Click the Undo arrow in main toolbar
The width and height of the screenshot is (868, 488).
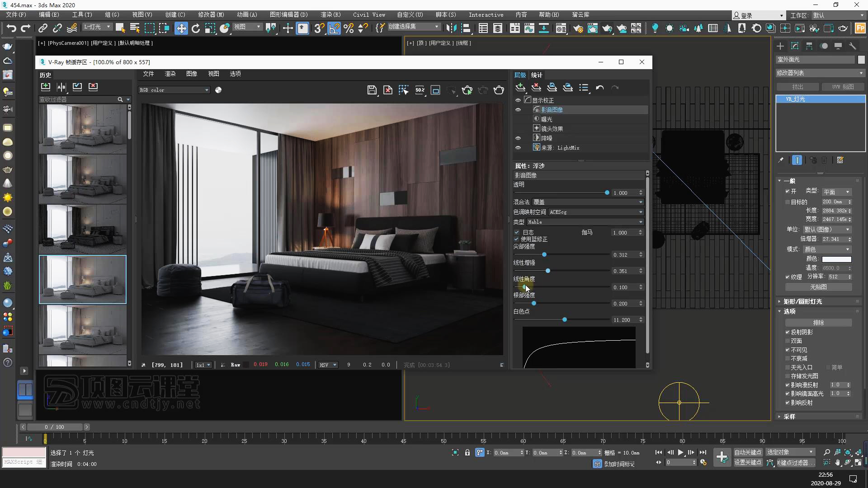click(x=11, y=28)
